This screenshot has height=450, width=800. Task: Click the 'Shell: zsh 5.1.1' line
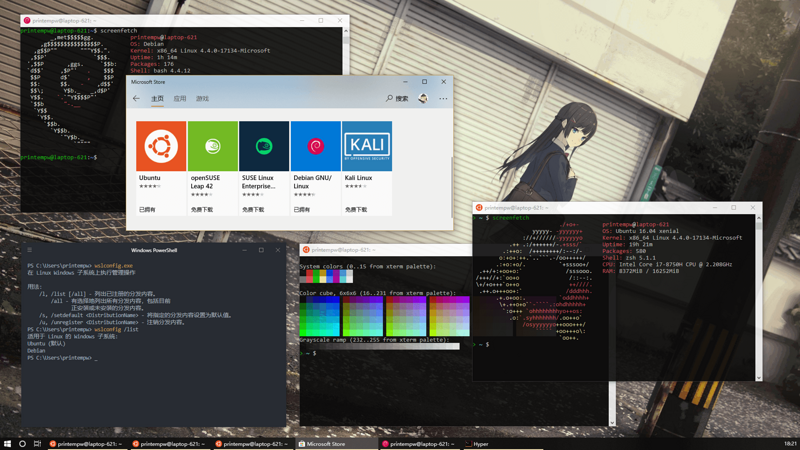pos(629,258)
